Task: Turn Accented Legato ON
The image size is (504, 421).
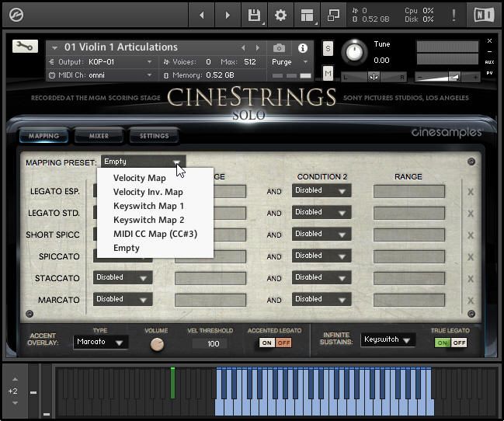Action: click(x=267, y=343)
